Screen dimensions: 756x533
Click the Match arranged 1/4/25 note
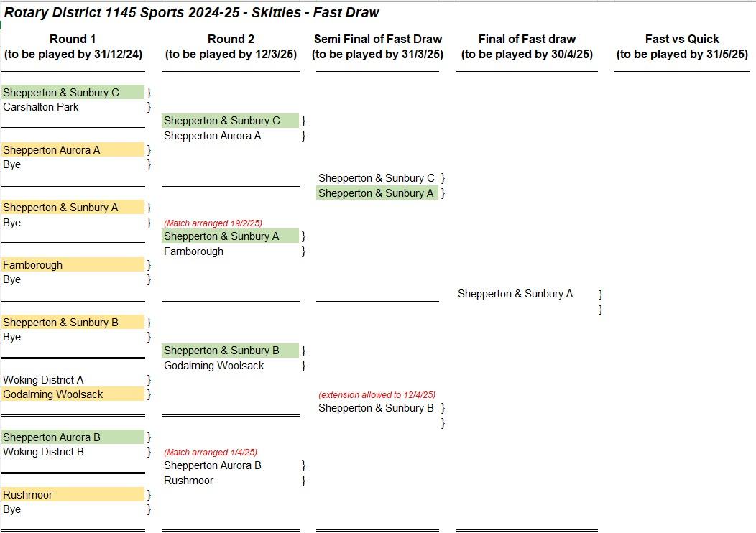[211, 453]
